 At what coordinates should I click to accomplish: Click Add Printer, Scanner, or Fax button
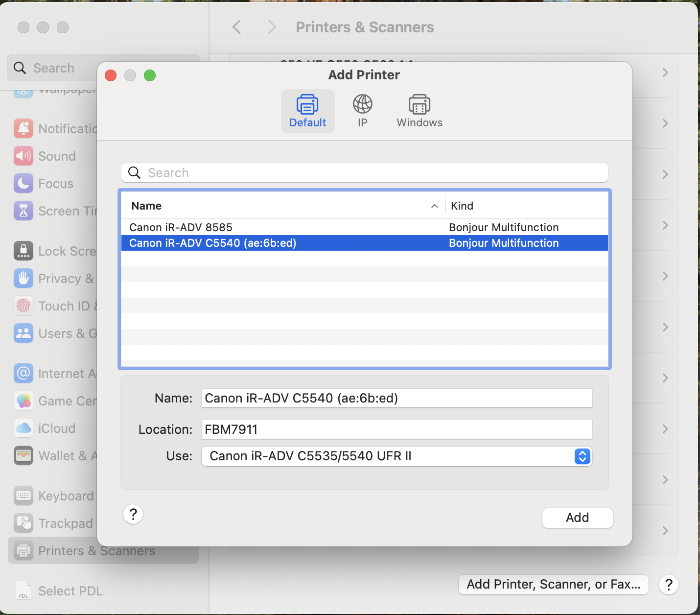pos(553,584)
